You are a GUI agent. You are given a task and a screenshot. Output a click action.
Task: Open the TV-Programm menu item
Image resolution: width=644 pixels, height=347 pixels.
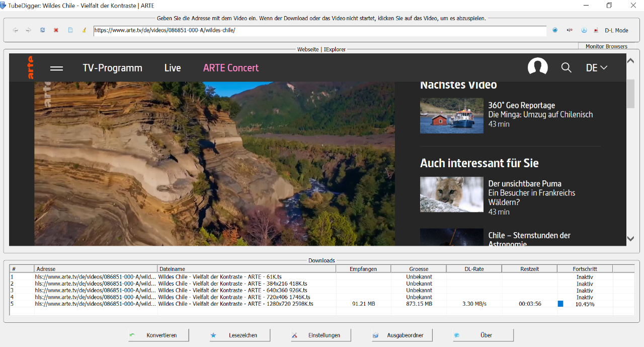tap(113, 68)
